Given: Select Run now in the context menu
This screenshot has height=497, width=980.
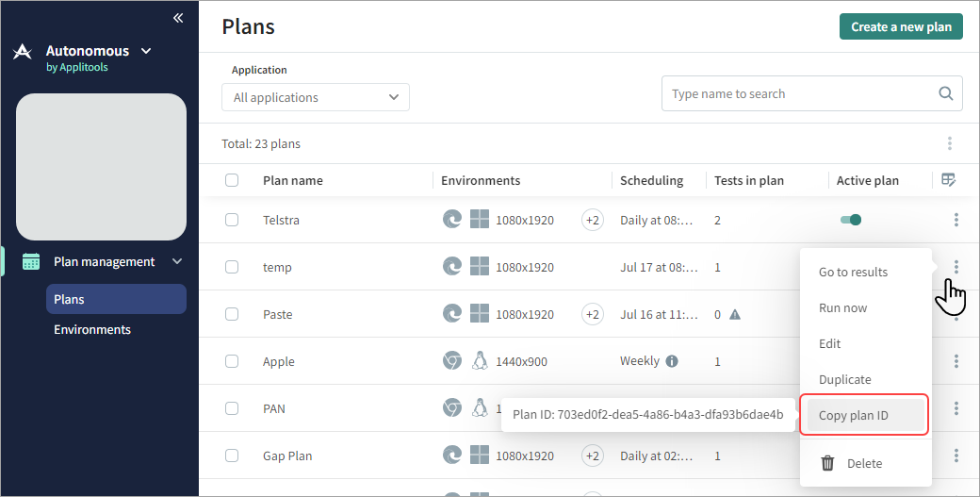Looking at the screenshot, I should point(843,307).
